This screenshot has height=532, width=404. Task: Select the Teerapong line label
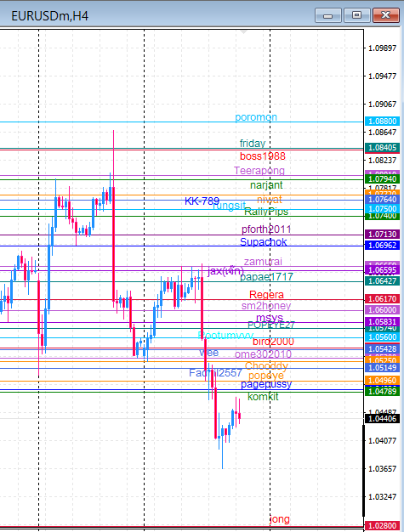(x=259, y=170)
